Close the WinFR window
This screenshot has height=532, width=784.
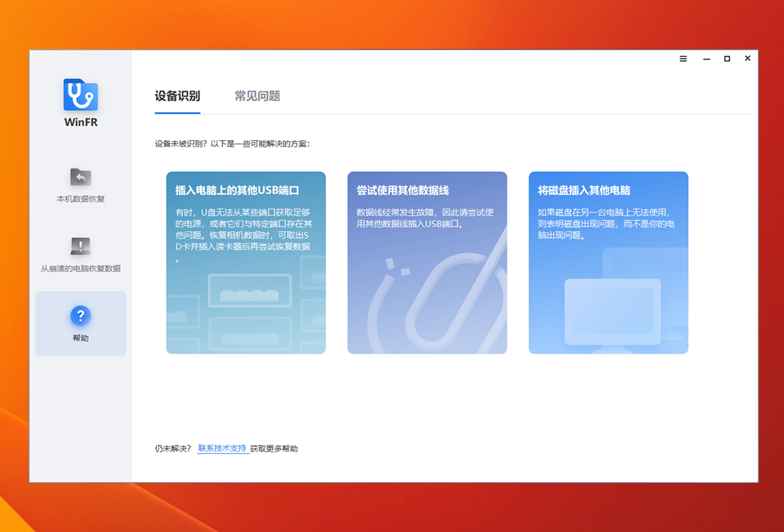coord(748,59)
